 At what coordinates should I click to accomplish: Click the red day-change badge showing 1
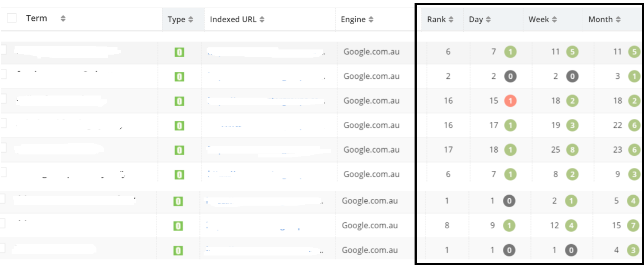tap(510, 101)
